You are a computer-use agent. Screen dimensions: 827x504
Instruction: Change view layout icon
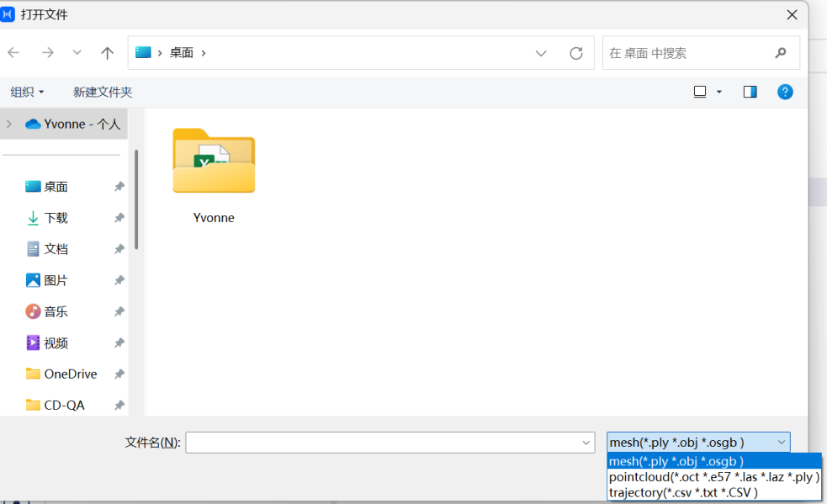pyautogui.click(x=700, y=92)
